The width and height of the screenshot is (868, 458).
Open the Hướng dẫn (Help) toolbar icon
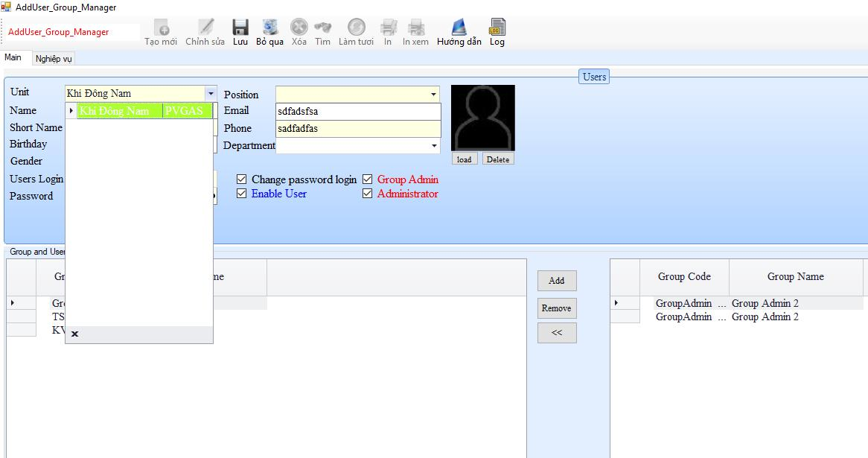(459, 28)
